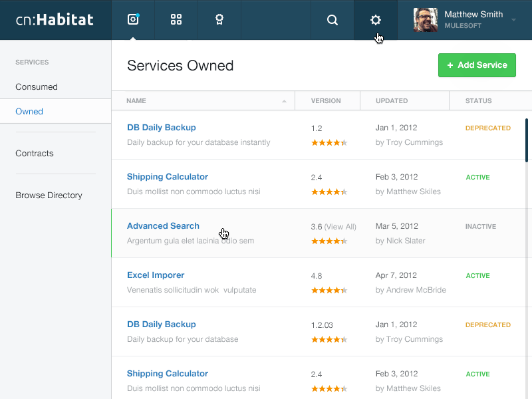Select Consumed in the services sidebar
The height and width of the screenshot is (399, 532).
coord(37,87)
